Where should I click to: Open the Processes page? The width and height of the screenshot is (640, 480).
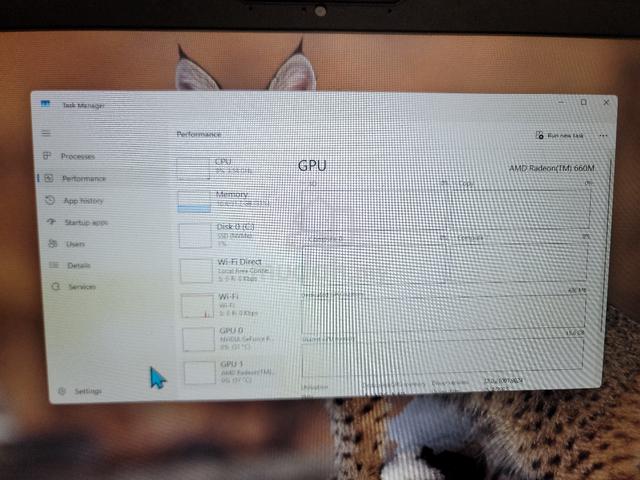tap(69, 156)
